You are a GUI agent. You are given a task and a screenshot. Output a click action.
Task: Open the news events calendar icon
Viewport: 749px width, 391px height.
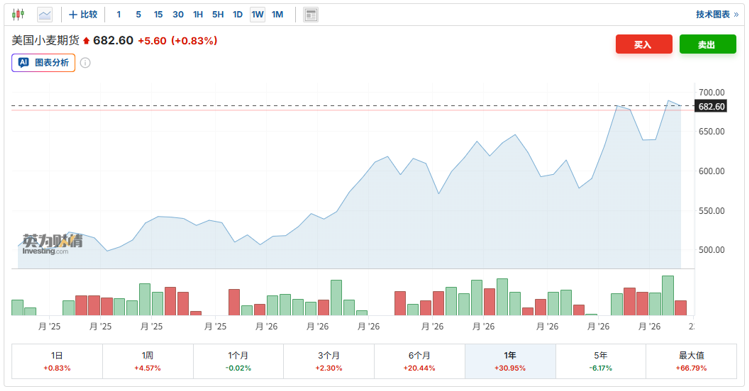coord(311,15)
